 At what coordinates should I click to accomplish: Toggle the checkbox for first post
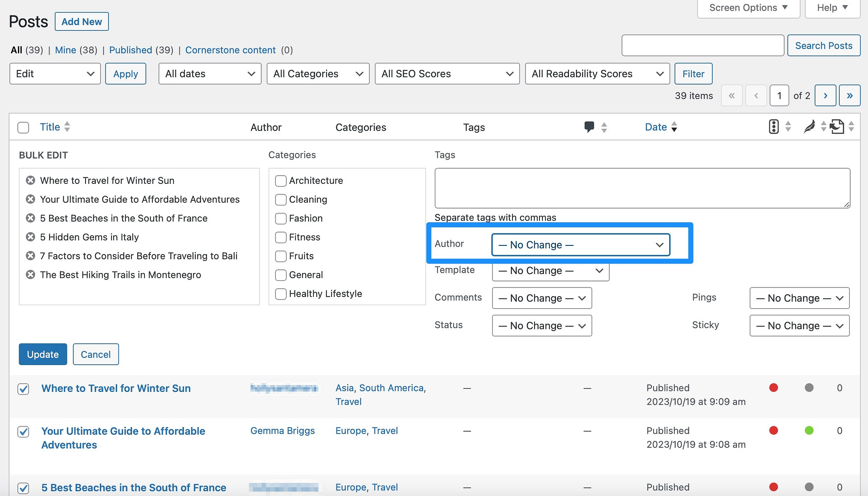click(23, 388)
